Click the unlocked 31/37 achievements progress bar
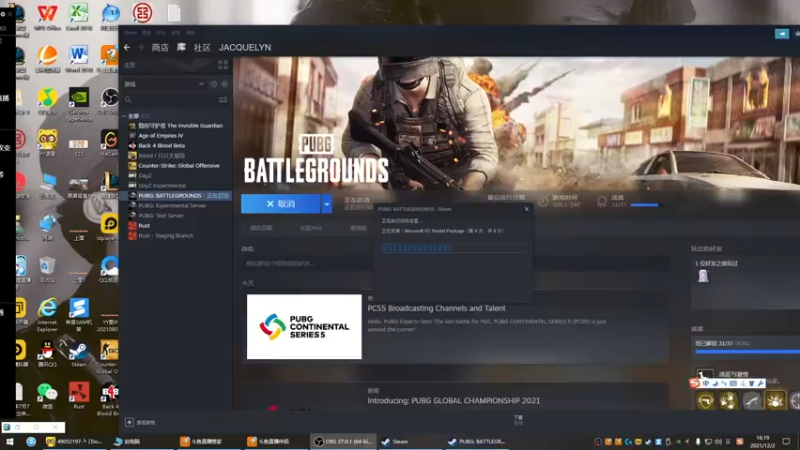The width and height of the screenshot is (800, 450). pyautogui.click(x=747, y=352)
